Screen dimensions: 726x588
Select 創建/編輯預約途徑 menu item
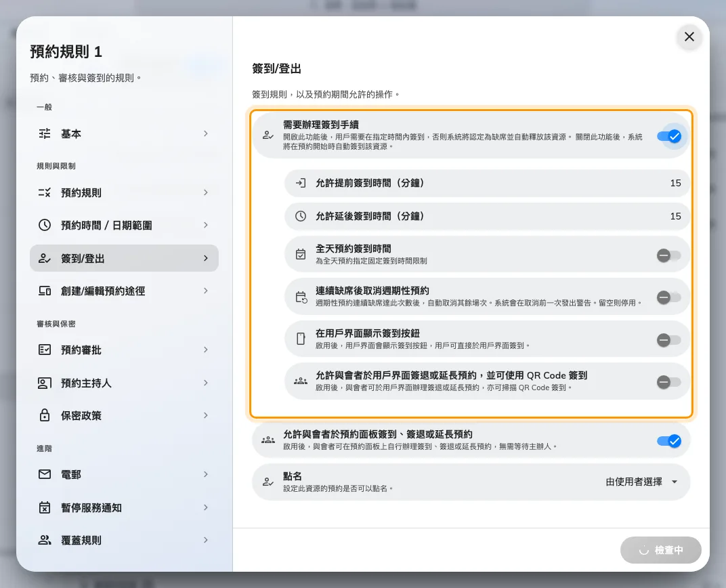click(x=124, y=291)
